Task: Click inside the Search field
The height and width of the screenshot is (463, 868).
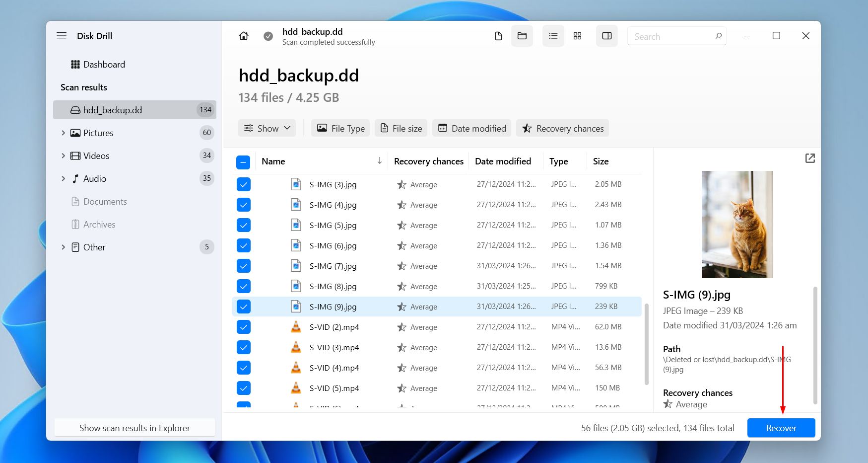Action: pyautogui.click(x=672, y=36)
